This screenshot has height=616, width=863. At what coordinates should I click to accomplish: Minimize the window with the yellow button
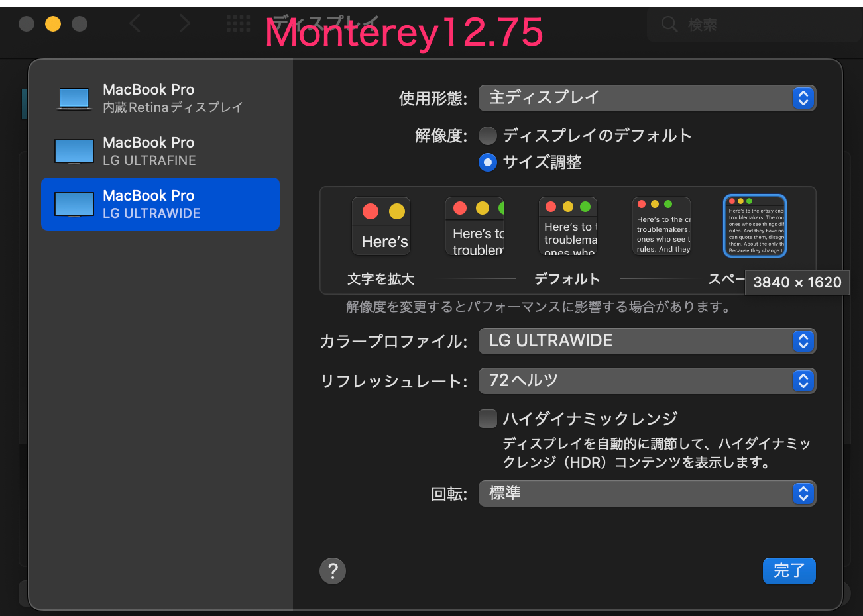(x=53, y=25)
